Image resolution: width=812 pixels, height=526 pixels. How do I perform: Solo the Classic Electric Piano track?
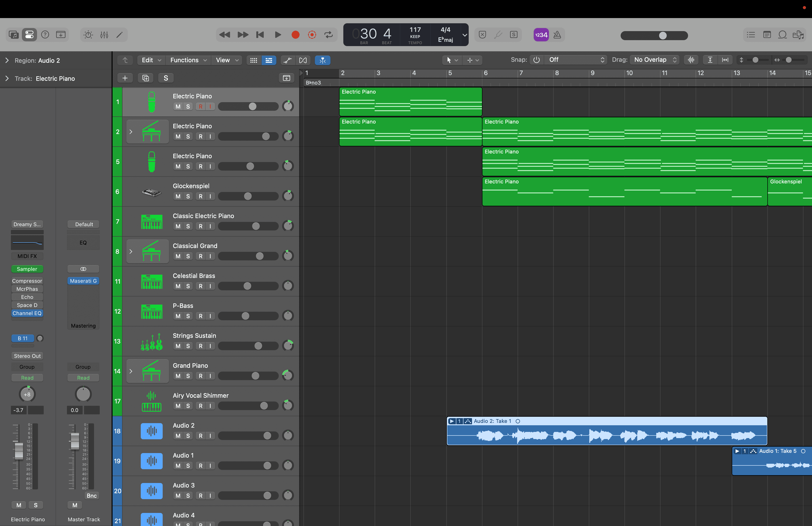coord(188,226)
